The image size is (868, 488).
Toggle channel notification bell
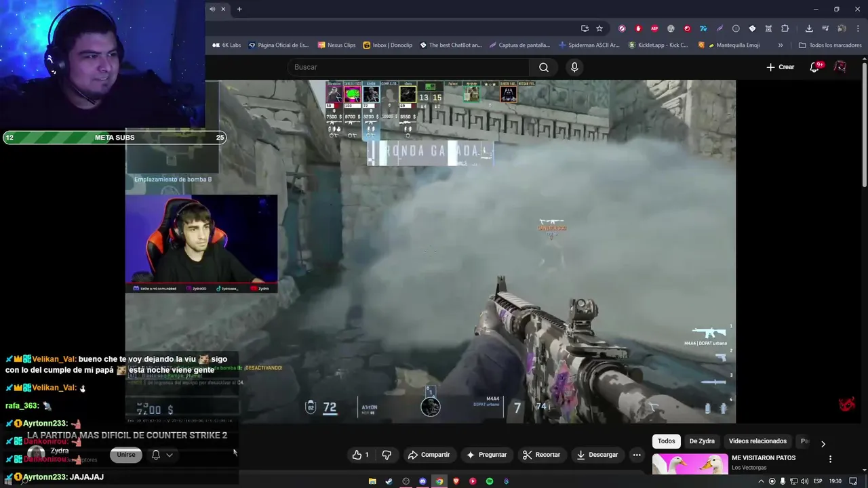tap(155, 455)
